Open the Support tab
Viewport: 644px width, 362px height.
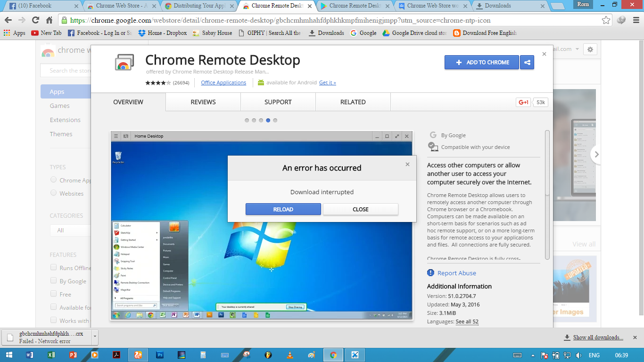coord(278,102)
